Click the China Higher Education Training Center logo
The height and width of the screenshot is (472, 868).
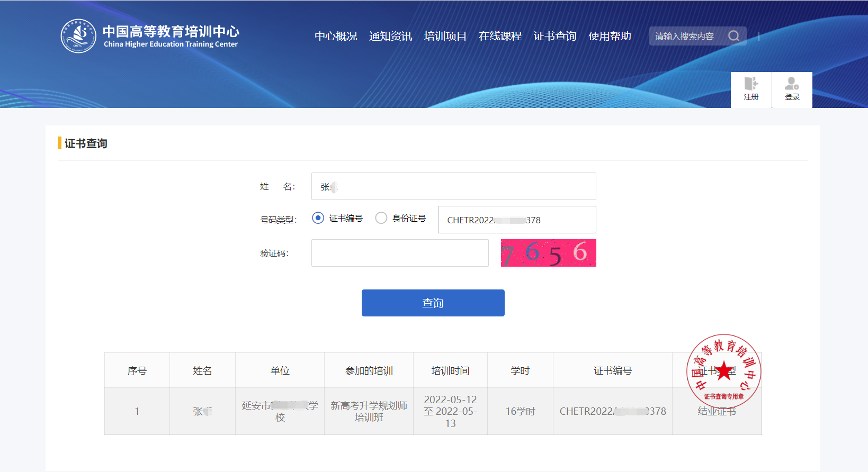[x=78, y=36]
